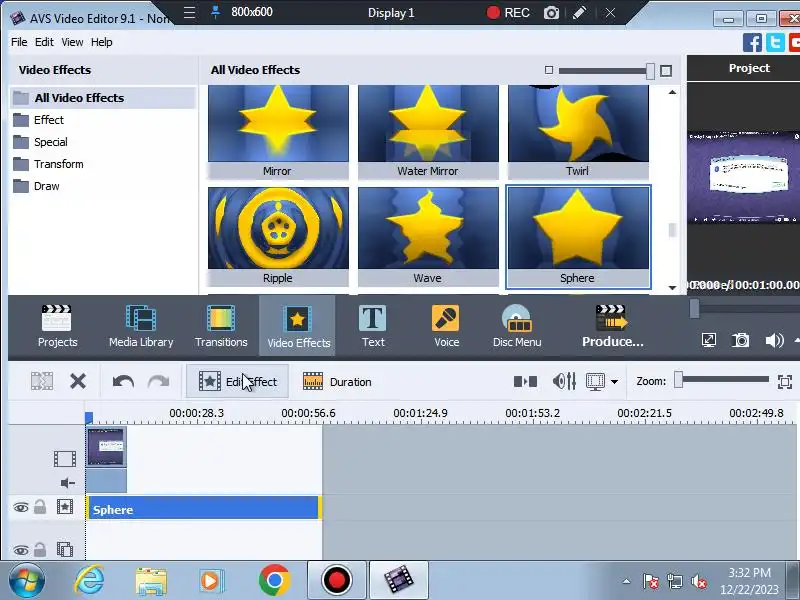Select the Ripple effect thumbnail

[278, 237]
